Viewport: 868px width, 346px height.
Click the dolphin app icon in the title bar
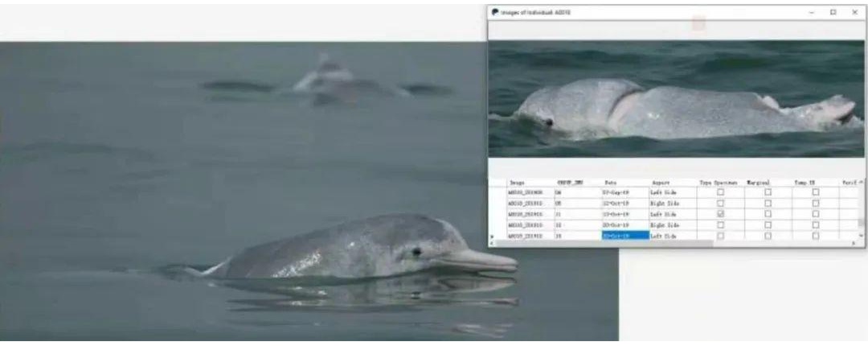(494, 12)
